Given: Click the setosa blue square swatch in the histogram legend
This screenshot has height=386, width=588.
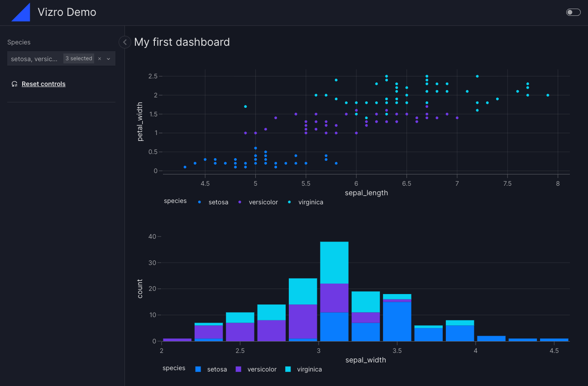Looking at the screenshot, I should [x=198, y=369].
